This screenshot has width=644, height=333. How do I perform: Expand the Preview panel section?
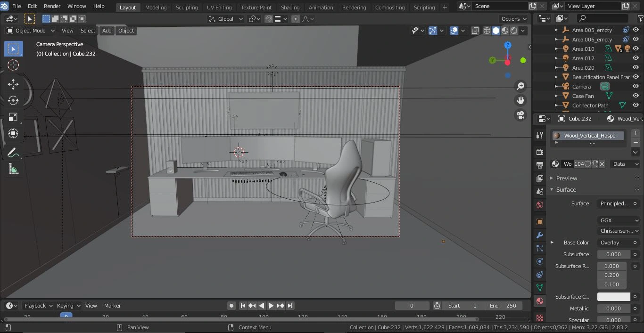tap(566, 179)
